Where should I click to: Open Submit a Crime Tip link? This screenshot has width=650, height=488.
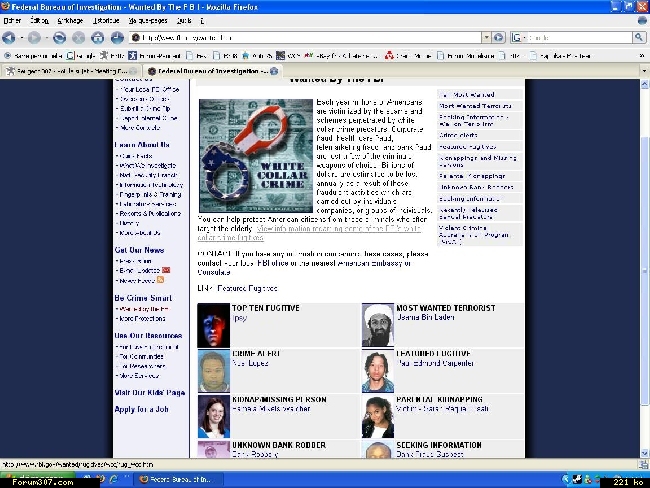pyautogui.click(x=145, y=109)
